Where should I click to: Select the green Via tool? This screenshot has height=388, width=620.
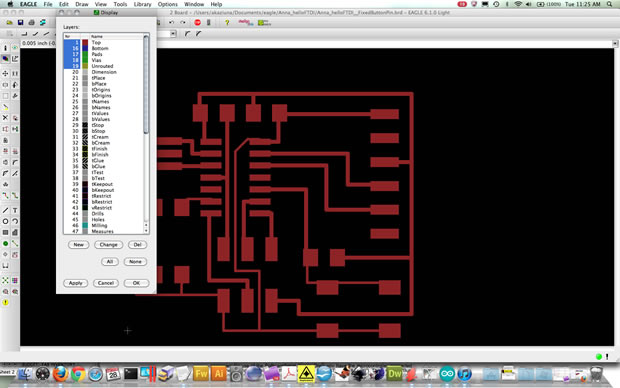coord(5,244)
